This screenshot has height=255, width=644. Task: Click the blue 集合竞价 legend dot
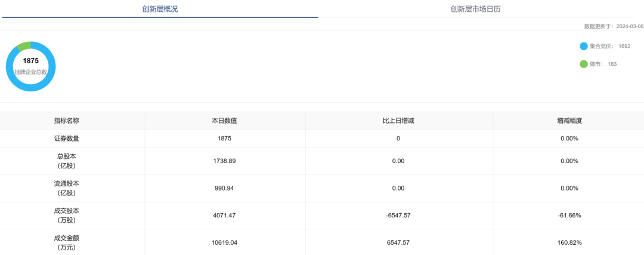(x=583, y=46)
